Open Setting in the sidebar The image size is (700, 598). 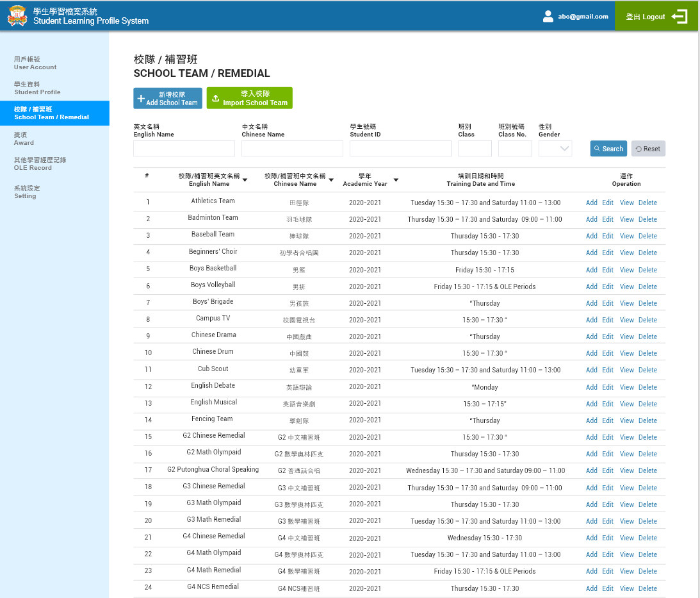pos(26,192)
